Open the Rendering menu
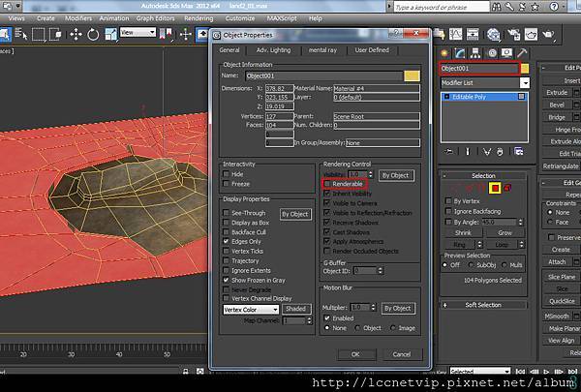 tap(199, 17)
